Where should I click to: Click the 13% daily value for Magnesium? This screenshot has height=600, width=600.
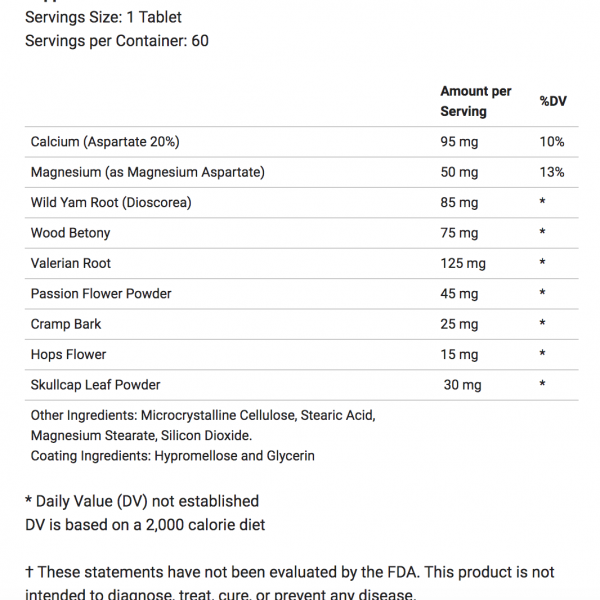(552, 172)
